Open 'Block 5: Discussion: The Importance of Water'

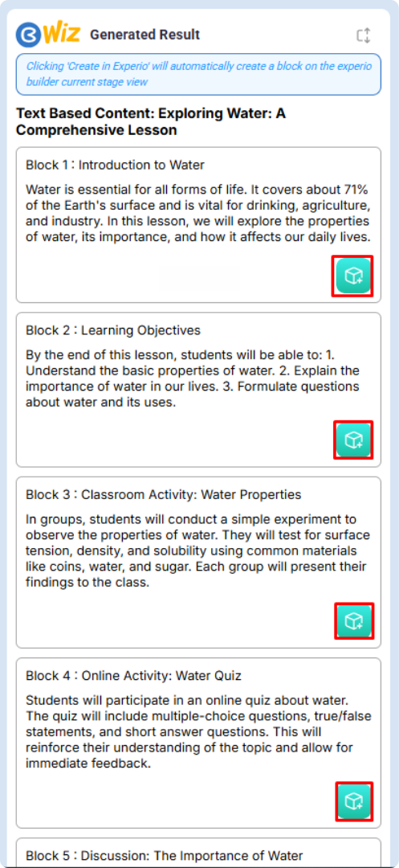pos(164,854)
